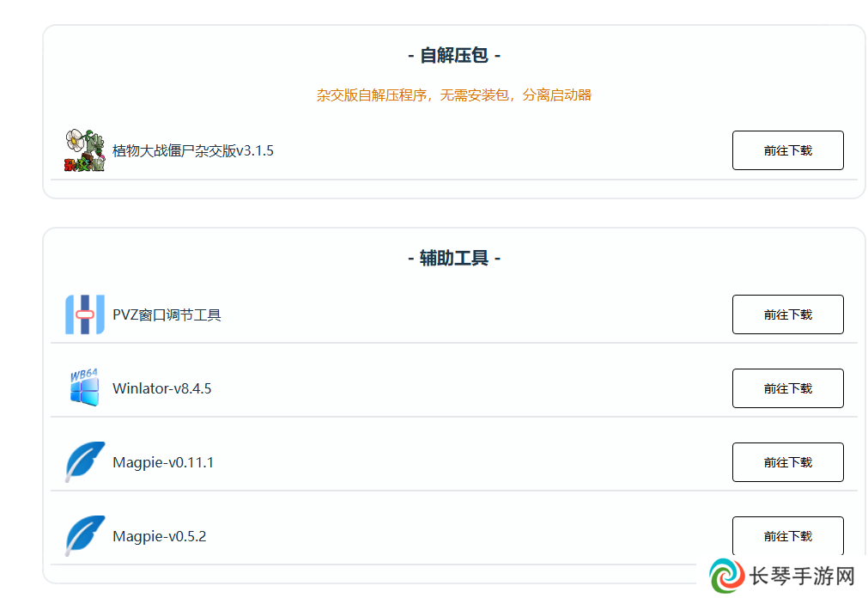Click the 植物大战僵尸杂交版 game icon

[85, 150]
